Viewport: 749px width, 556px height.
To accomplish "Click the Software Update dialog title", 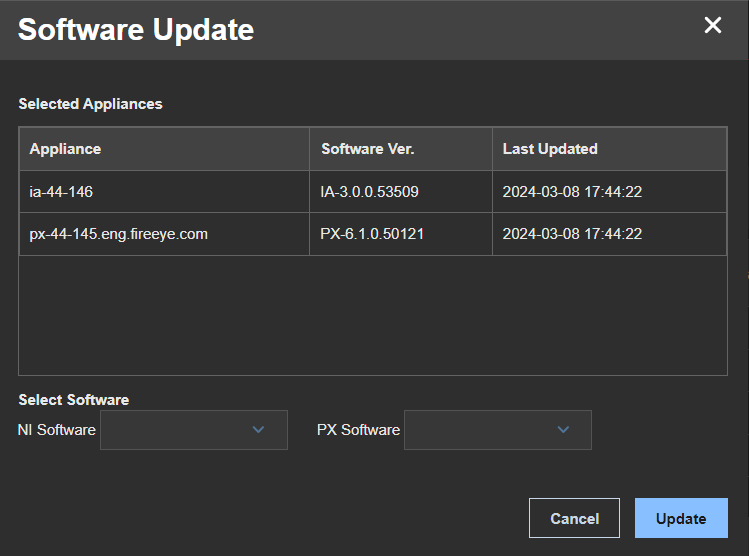I will click(x=136, y=30).
